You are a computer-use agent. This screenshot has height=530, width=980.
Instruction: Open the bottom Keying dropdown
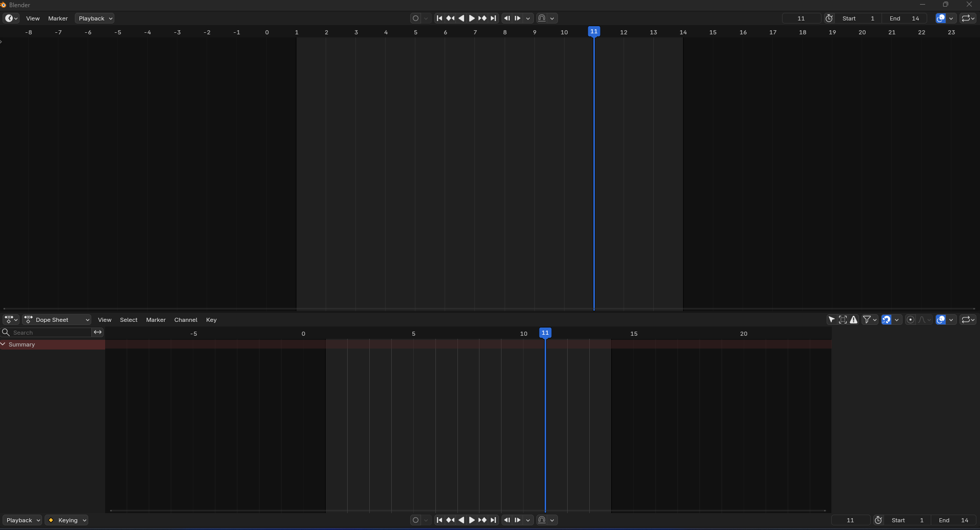click(x=67, y=520)
